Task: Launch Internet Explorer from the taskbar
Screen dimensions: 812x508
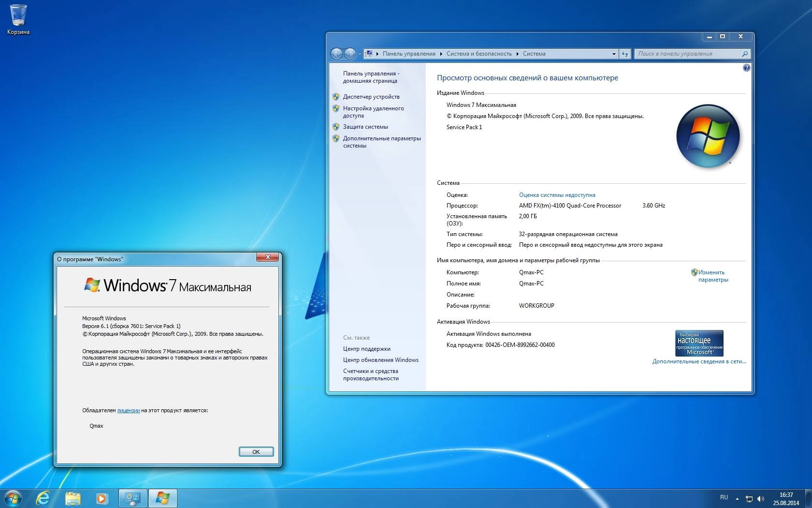Action: [43, 498]
